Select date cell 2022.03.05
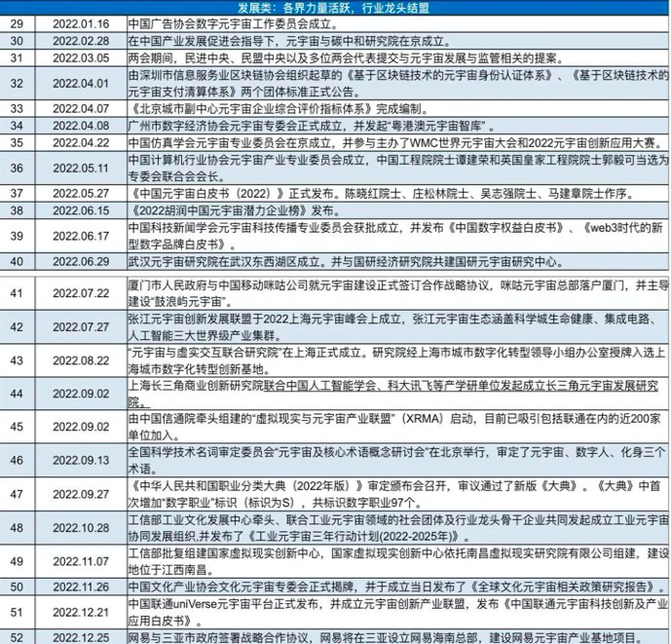 (81, 57)
